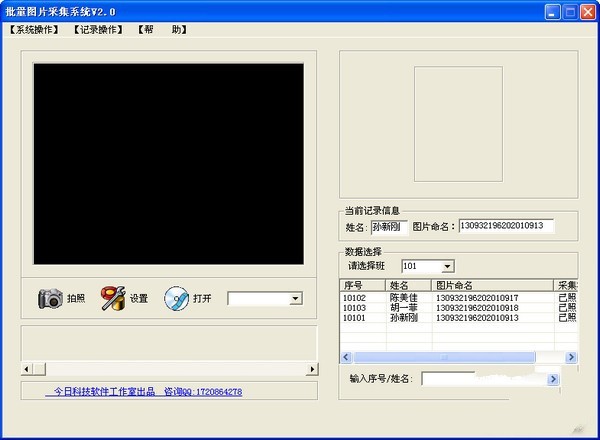Click the 输入序号/姓名 search field
Image resolution: width=600 pixels, height=440 pixels.
click(x=484, y=379)
